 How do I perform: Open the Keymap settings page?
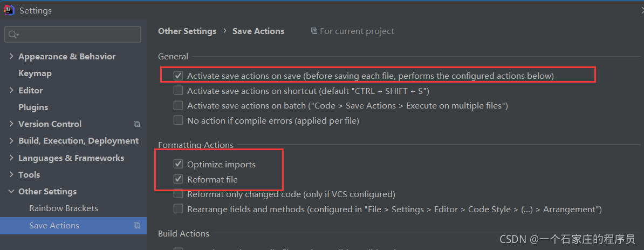pos(35,73)
